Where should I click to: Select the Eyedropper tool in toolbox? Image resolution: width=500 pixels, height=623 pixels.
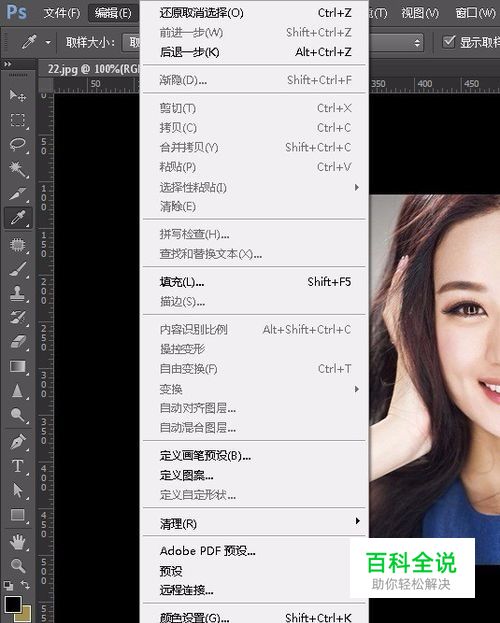coord(17,218)
